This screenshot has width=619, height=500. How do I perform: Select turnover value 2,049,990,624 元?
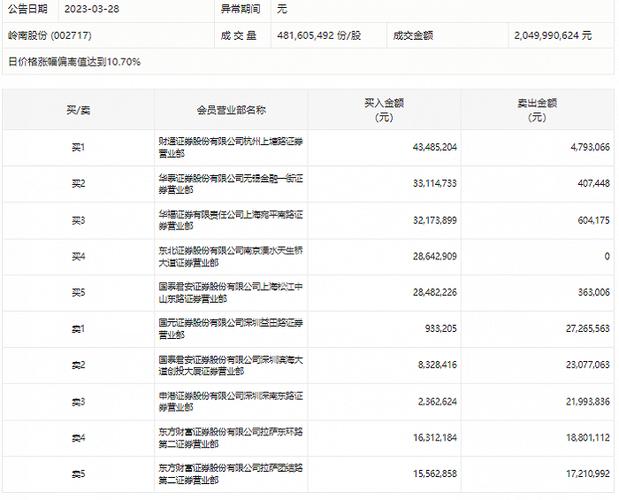[x=553, y=36]
